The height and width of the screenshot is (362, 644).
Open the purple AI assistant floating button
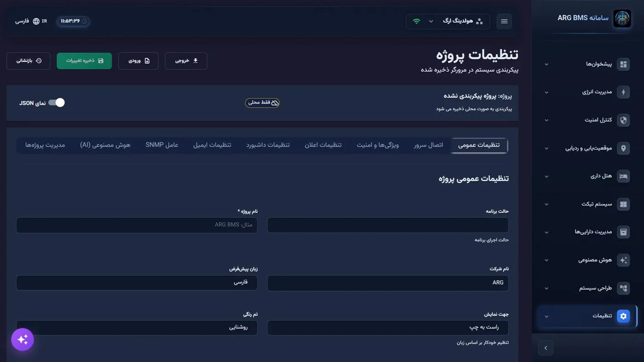(23, 339)
